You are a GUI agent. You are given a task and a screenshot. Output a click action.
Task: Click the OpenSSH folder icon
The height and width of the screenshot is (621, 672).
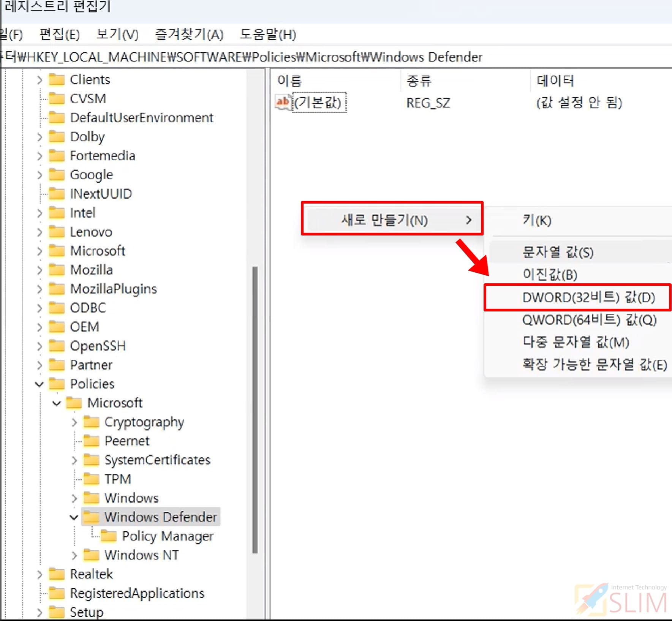pyautogui.click(x=57, y=346)
